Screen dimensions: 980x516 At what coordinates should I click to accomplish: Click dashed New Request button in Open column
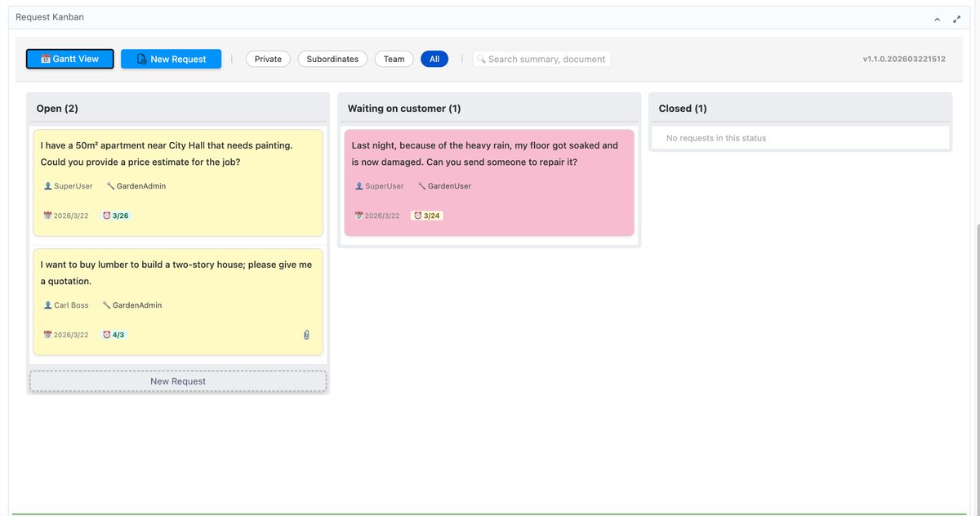(x=178, y=381)
